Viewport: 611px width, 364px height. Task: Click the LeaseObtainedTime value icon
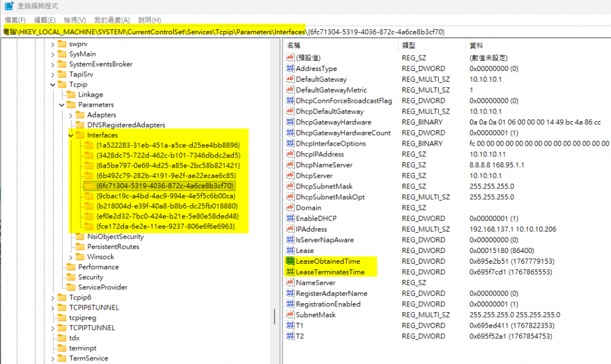[290, 261]
